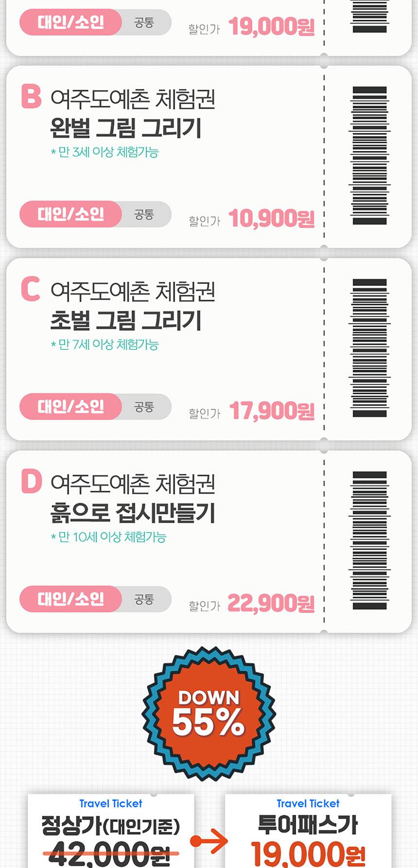Click the 정상가 42,000원 Travel Ticket card

click(111, 832)
